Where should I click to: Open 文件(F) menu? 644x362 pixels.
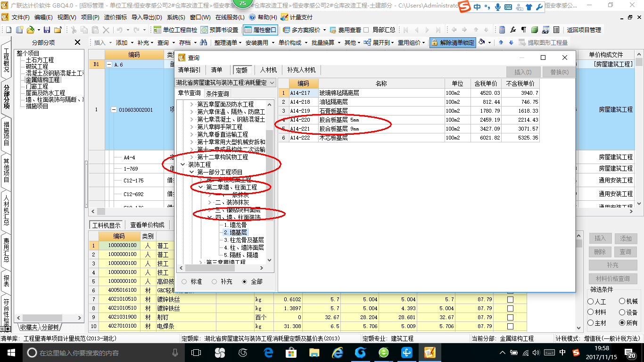[x=20, y=17]
